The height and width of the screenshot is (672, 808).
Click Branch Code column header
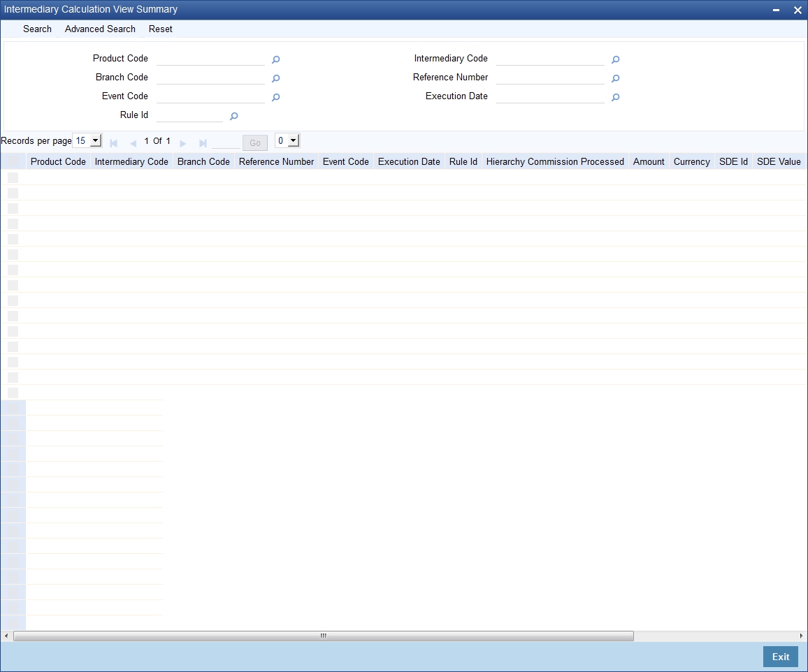pyautogui.click(x=203, y=161)
